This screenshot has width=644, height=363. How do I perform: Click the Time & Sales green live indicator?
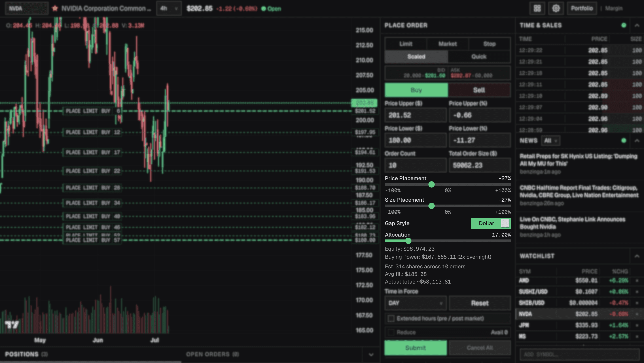click(x=624, y=25)
